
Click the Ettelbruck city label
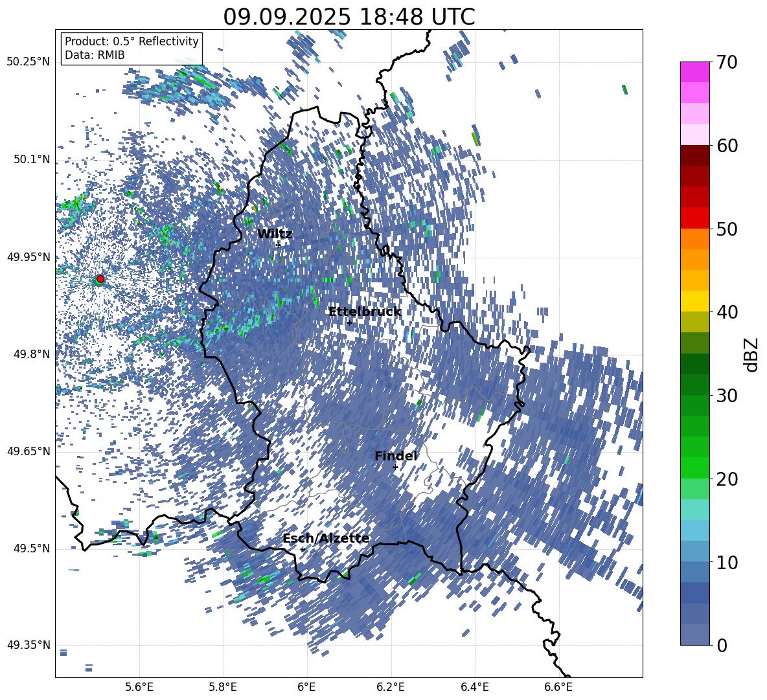coord(365,311)
